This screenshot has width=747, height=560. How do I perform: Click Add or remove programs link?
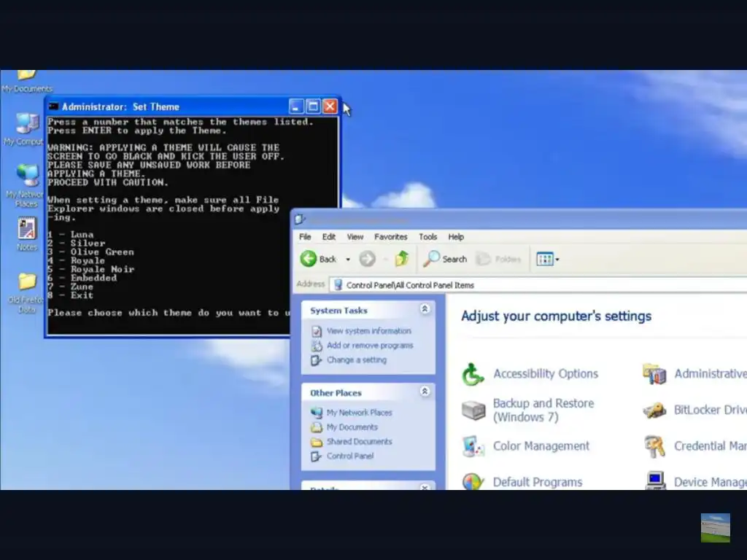pos(370,345)
